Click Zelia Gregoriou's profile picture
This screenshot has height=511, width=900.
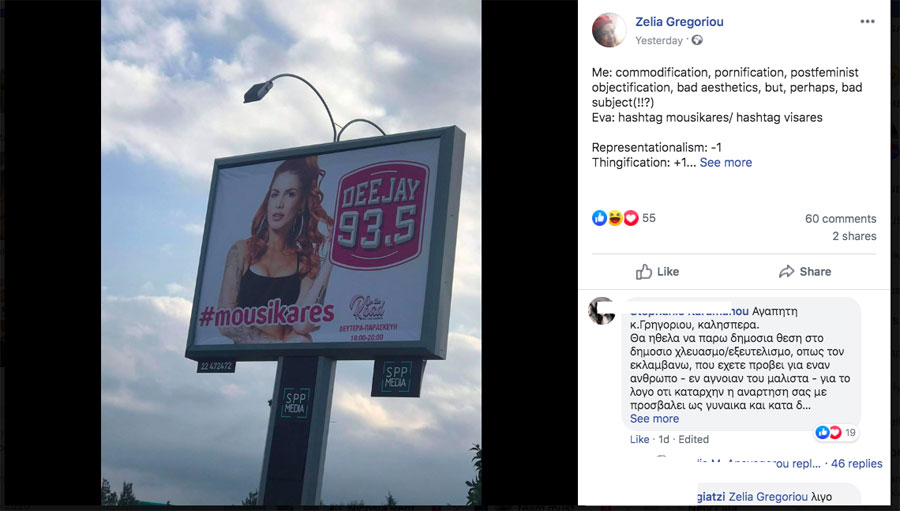pyautogui.click(x=609, y=30)
